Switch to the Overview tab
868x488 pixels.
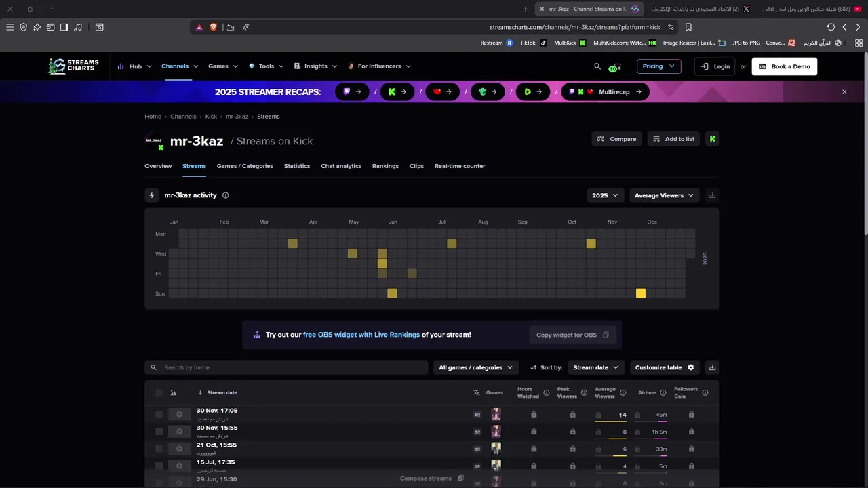[x=158, y=166]
